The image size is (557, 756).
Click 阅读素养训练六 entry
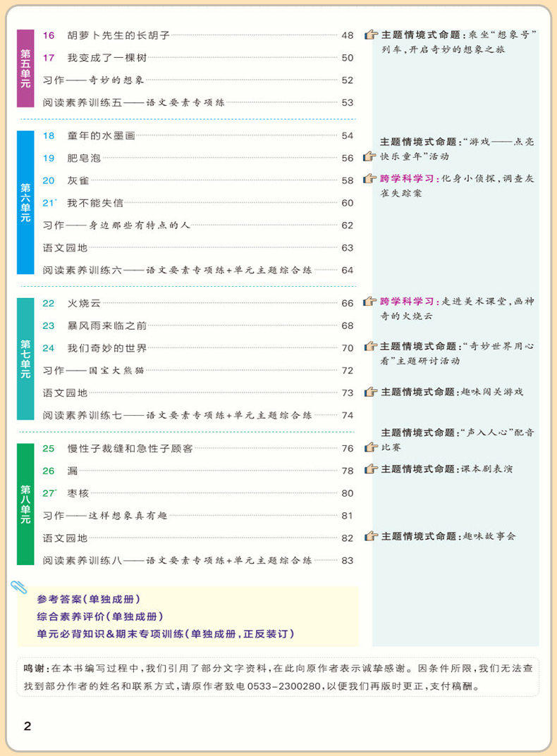pos(198,270)
